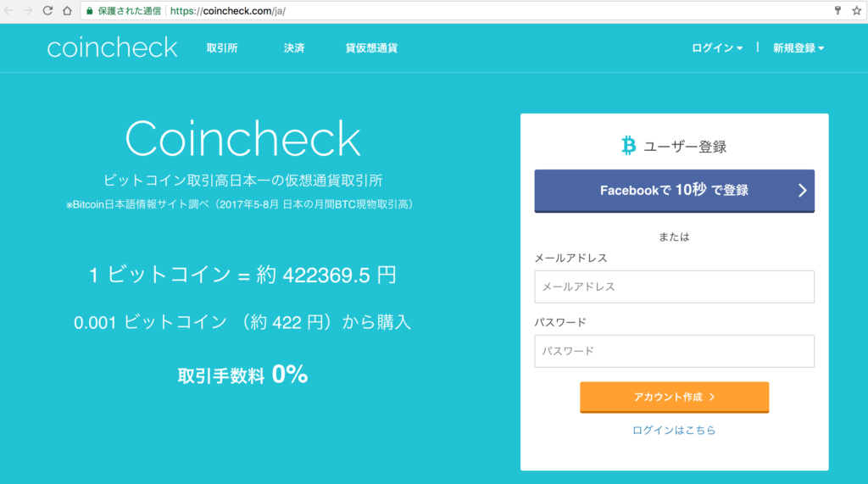The height and width of the screenshot is (484, 868).
Task: Click the ユーザー登録 form title
Action: [685, 147]
